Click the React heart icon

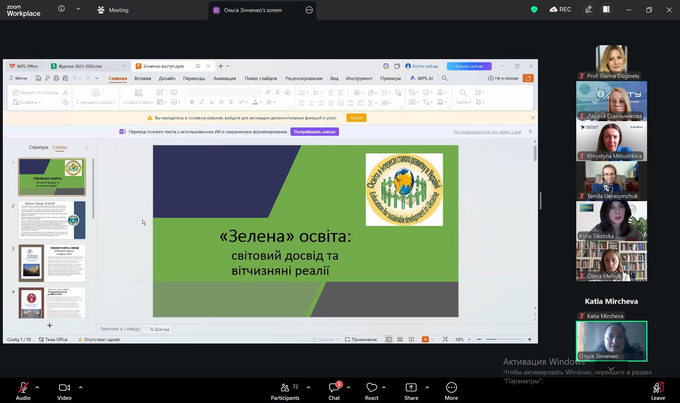pos(371,388)
